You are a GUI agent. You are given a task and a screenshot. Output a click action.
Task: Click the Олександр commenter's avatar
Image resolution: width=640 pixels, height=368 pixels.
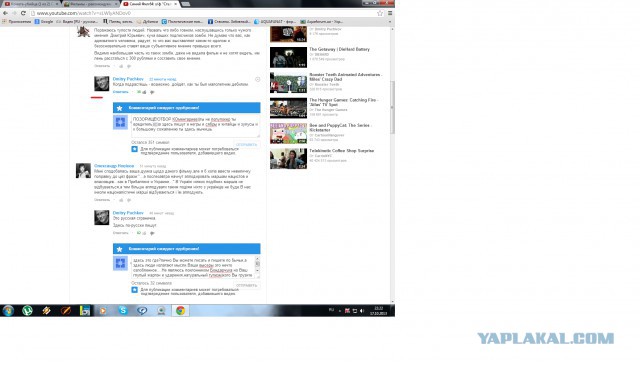click(83, 171)
